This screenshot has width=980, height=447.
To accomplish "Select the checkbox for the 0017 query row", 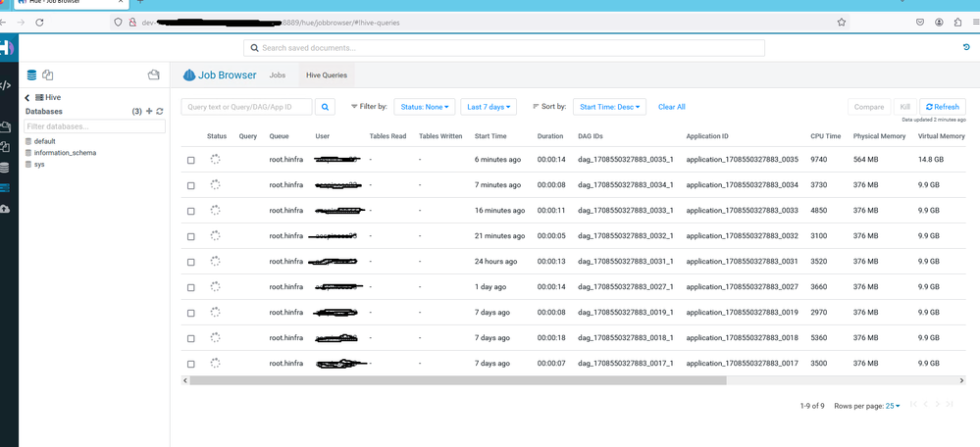I will (x=191, y=364).
